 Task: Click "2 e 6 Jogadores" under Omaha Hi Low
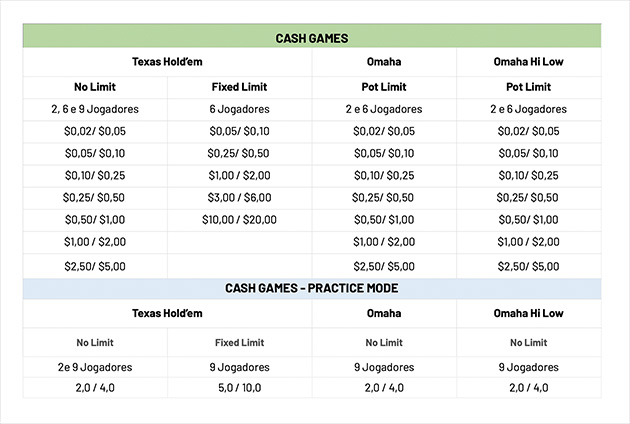pyautogui.click(x=528, y=109)
